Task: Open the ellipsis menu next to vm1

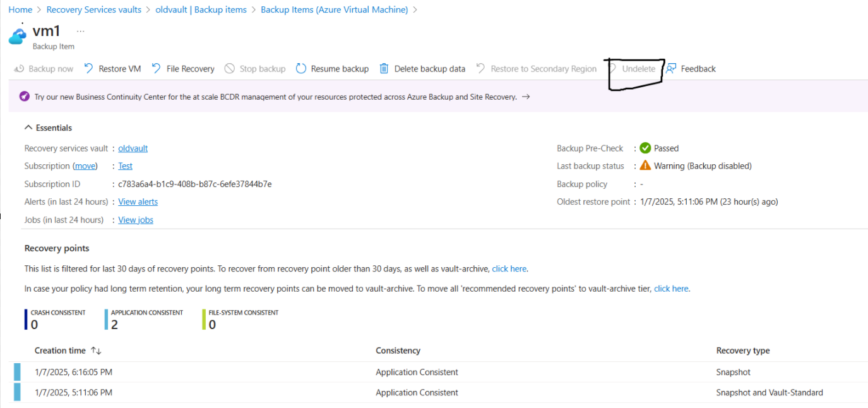Action: [x=80, y=31]
